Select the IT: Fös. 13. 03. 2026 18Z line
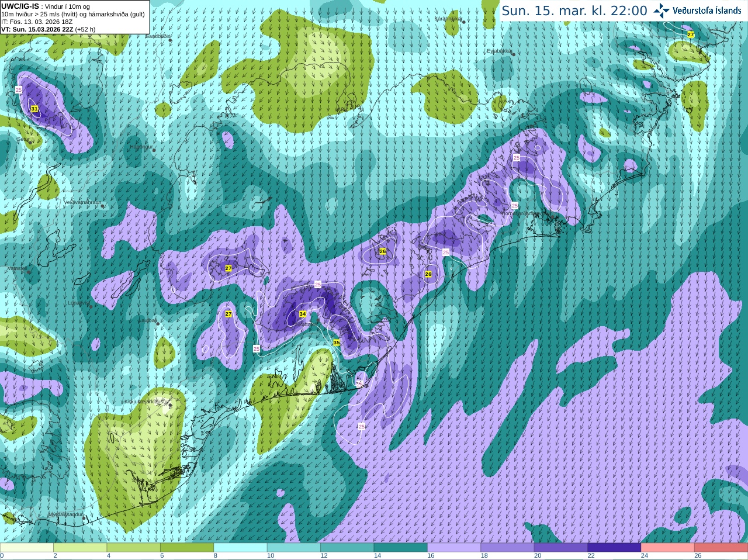Viewport: 748px width, 560px height. [x=37, y=22]
